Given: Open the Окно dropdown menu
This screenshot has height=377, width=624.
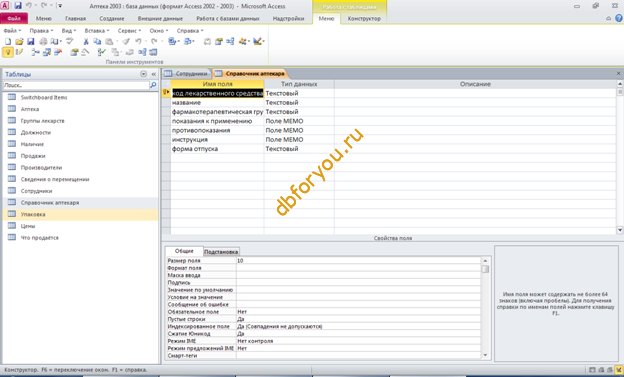Looking at the screenshot, I should 159,31.
